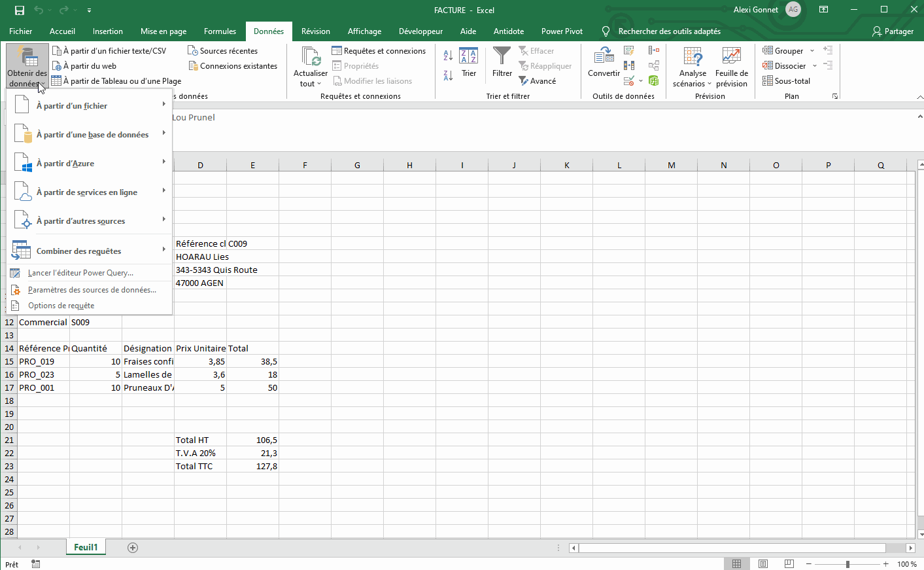
Task: Expand the À partir d'Azure submenu
Action: pos(90,163)
